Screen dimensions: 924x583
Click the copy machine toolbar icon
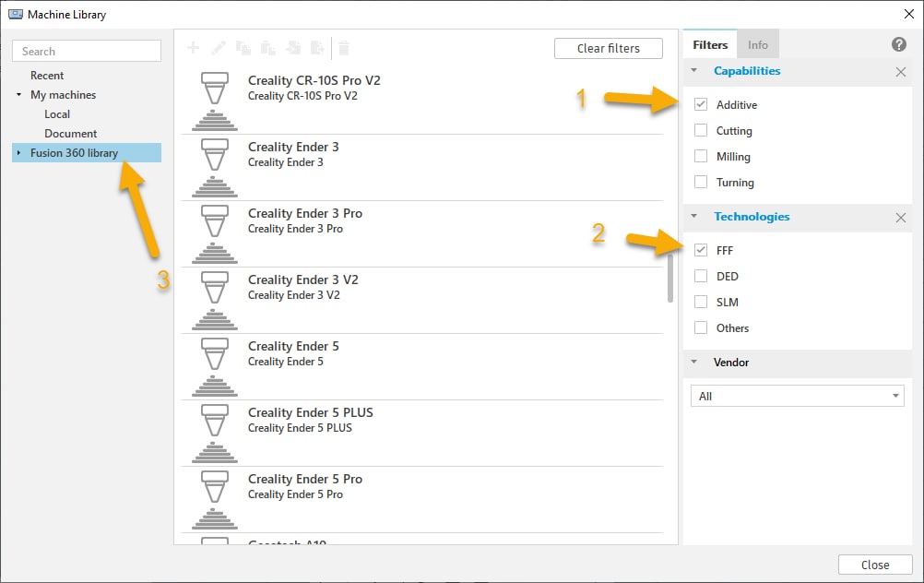[243, 48]
